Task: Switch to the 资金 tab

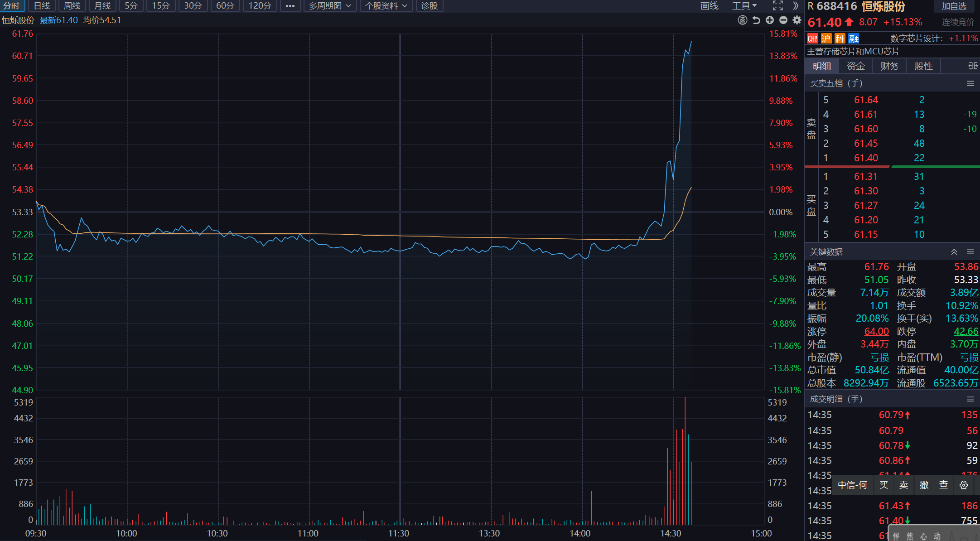Action: 855,66
